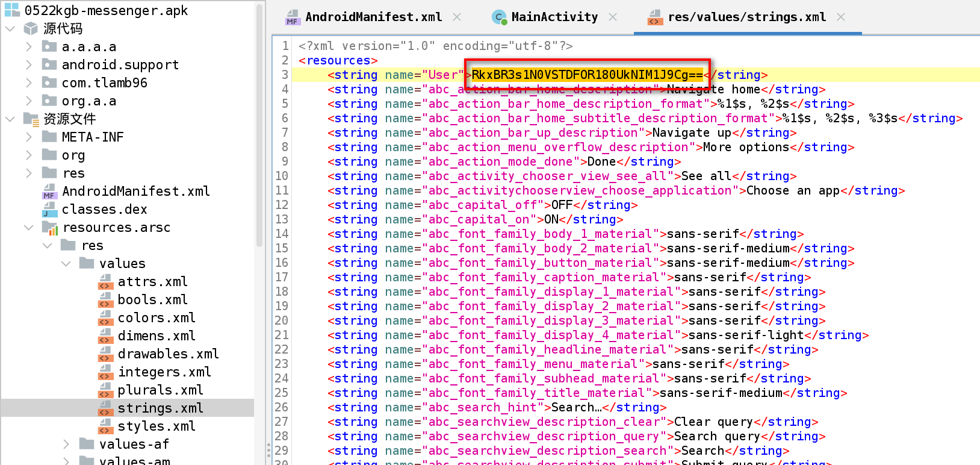Click the org.a.a package icon
This screenshot has height=465, width=980.
point(49,101)
